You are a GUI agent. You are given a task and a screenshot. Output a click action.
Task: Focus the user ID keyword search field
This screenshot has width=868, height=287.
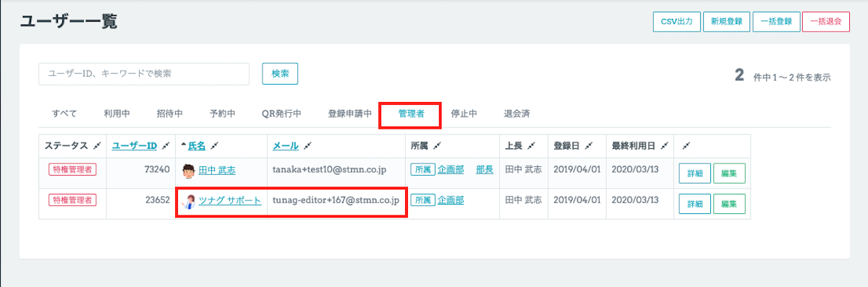pos(144,73)
